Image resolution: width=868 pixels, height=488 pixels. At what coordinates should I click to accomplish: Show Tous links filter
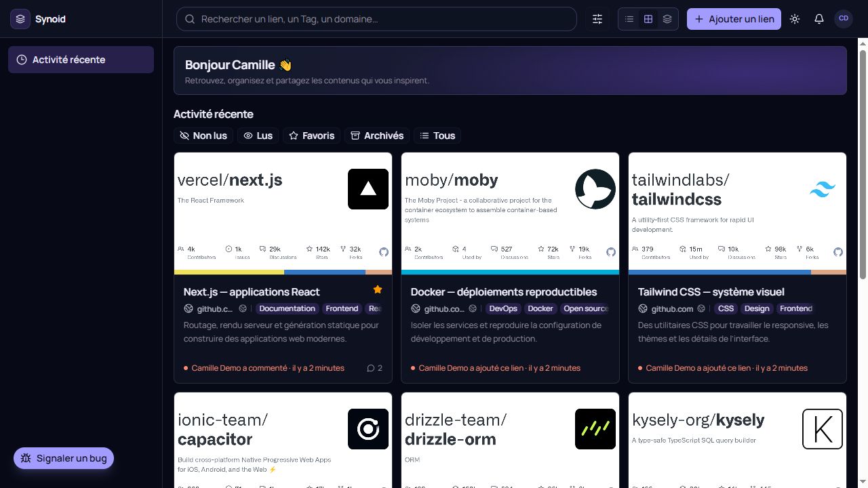pos(437,136)
